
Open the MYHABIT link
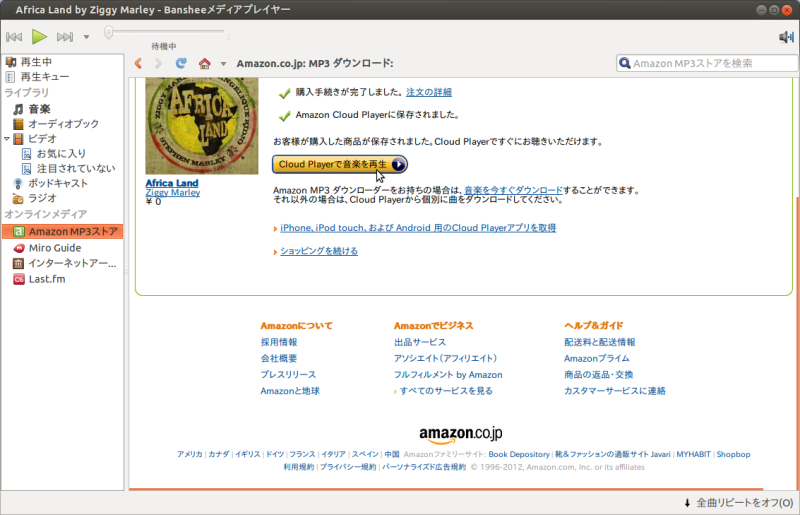[693, 454]
